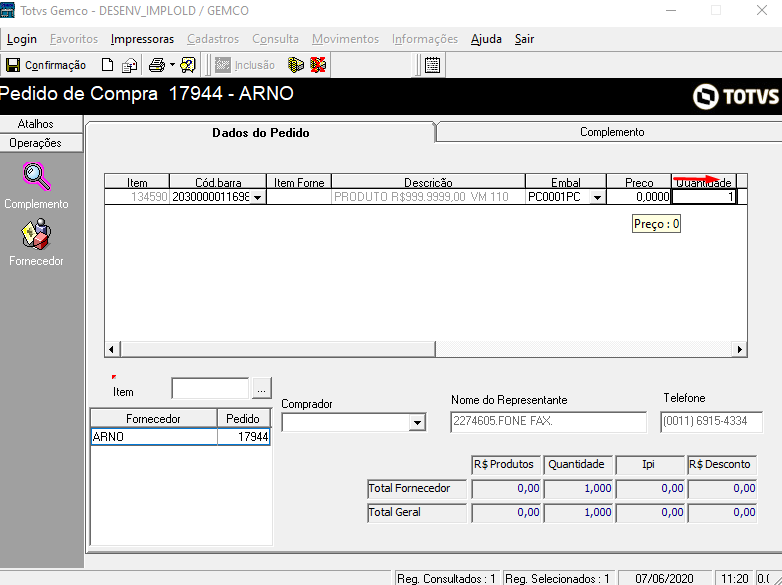The width and height of the screenshot is (782, 585).
Task: Click the Preco cell showing 0,0000
Action: pos(639,196)
